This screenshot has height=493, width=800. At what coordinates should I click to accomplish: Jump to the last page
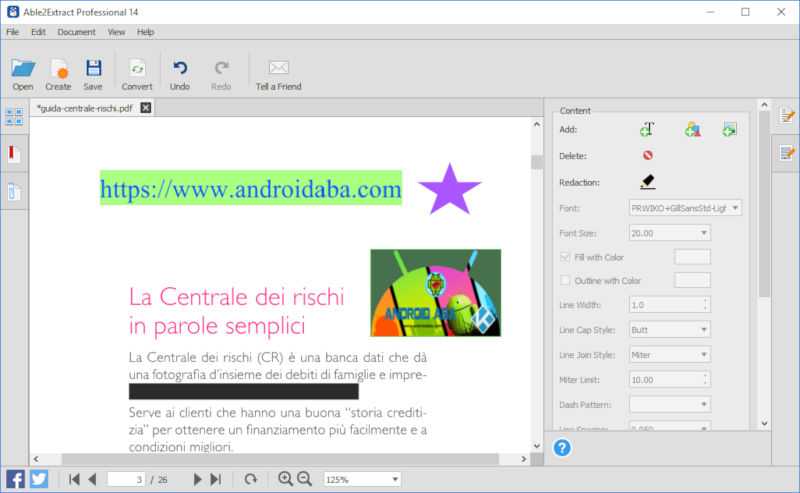(x=216, y=479)
